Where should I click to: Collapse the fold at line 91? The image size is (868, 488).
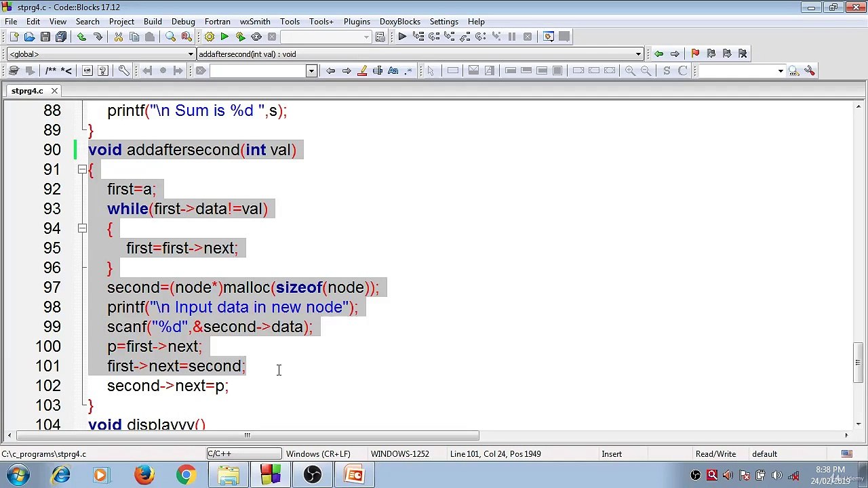pos(82,169)
